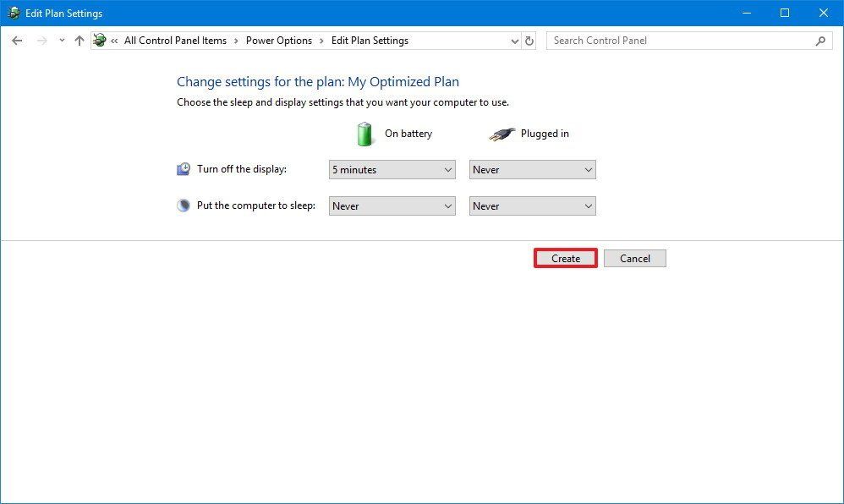Click inside the Search Control Panel field

click(677, 40)
